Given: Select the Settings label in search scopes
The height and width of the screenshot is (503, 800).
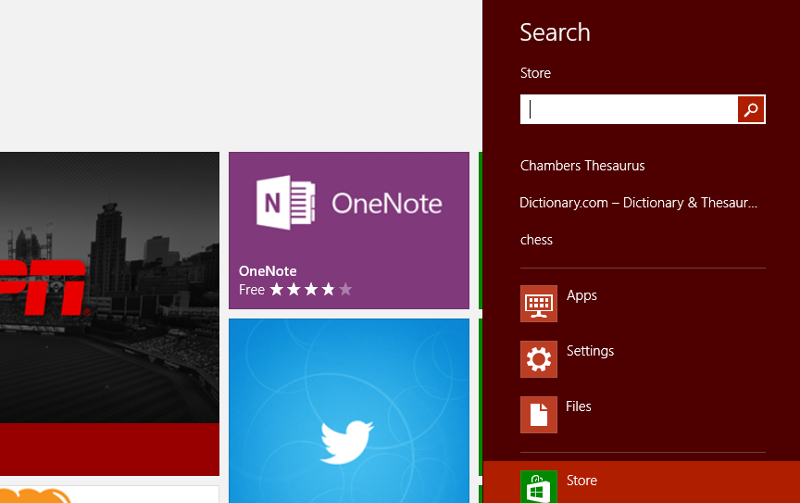Looking at the screenshot, I should click(590, 351).
